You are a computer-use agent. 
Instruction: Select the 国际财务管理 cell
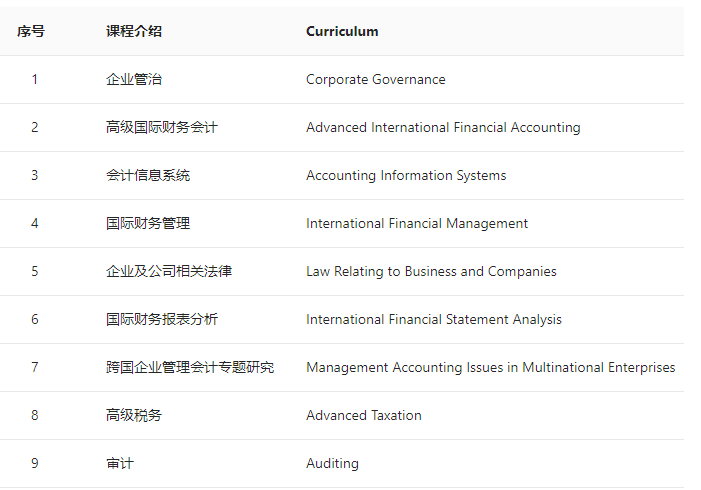point(148,223)
